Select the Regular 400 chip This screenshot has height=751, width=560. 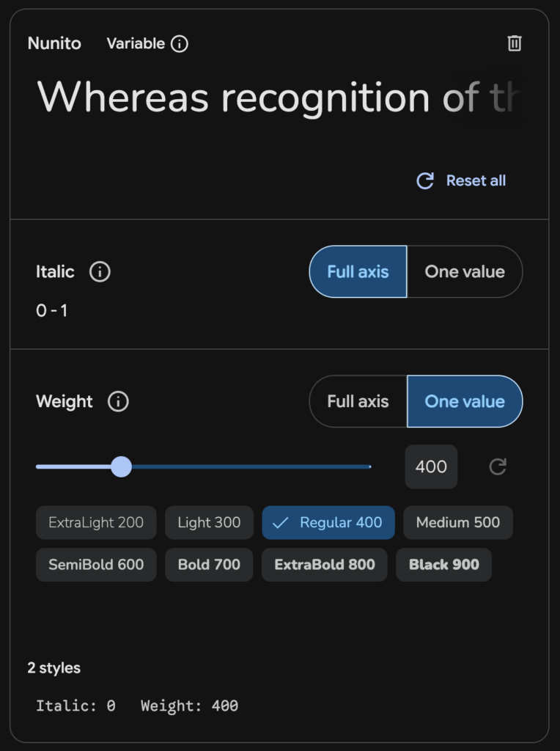click(328, 522)
